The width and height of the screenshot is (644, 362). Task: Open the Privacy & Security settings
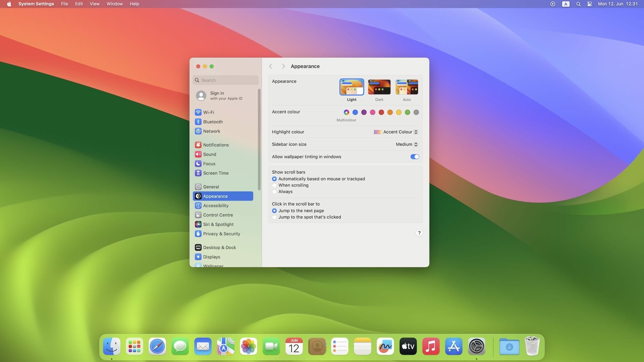click(221, 234)
